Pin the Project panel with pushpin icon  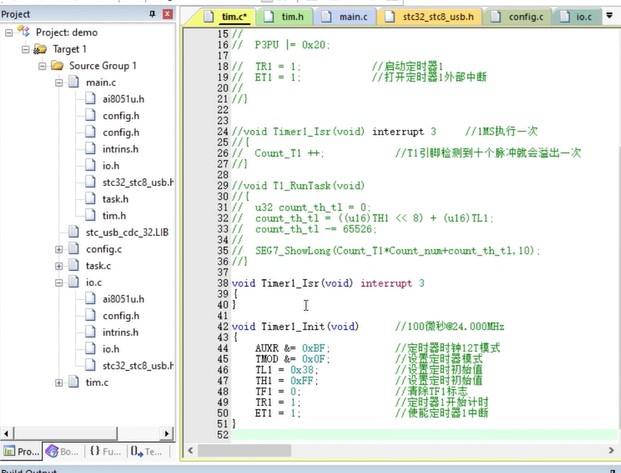pyautogui.click(x=152, y=15)
